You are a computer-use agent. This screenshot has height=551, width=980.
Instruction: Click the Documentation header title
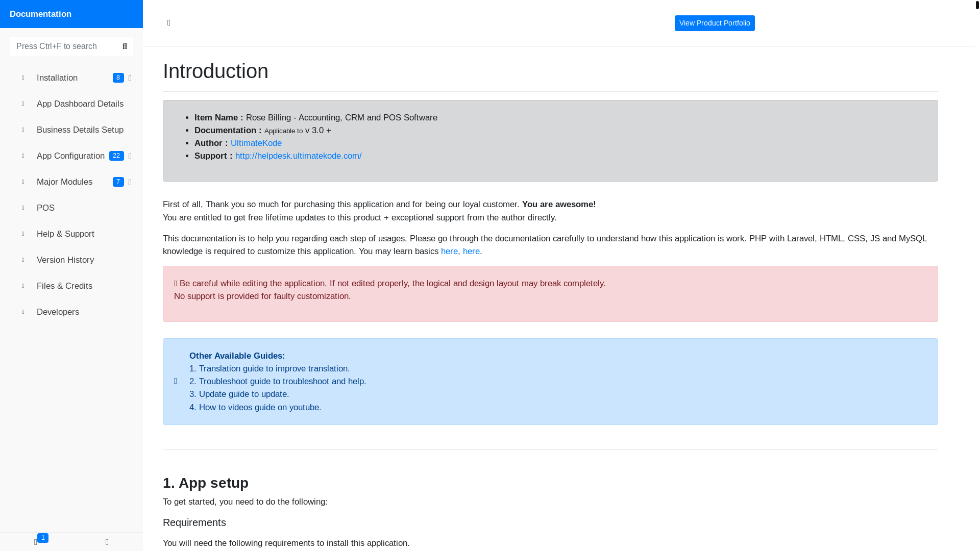click(40, 14)
